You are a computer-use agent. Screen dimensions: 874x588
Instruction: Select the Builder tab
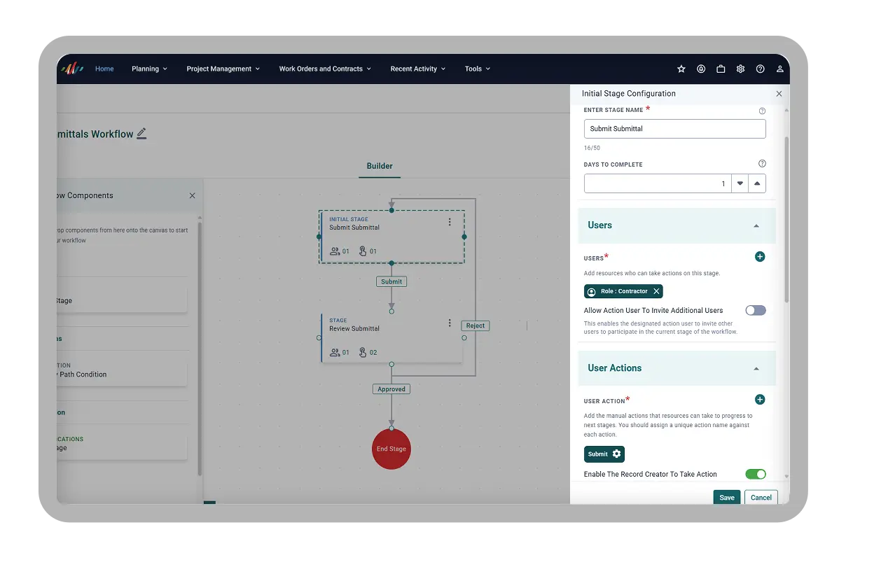click(x=380, y=166)
